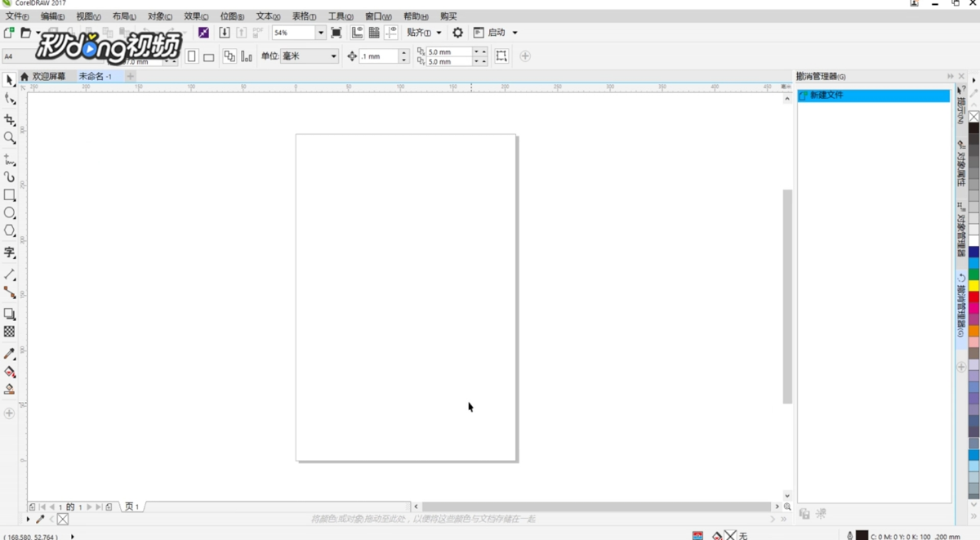Open the 位图 menu
The width and height of the screenshot is (980, 540).
232,16
